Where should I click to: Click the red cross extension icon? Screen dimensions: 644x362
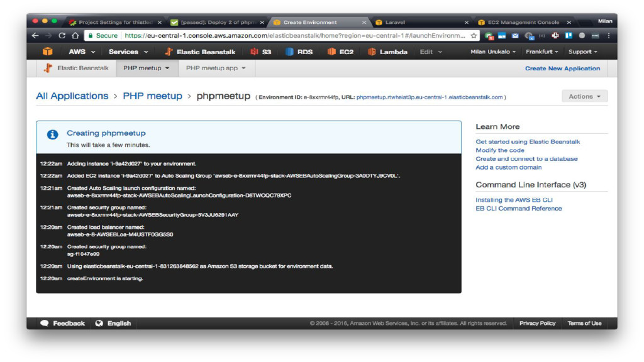(x=555, y=36)
